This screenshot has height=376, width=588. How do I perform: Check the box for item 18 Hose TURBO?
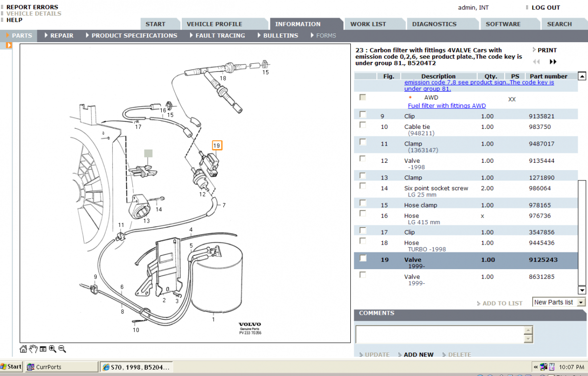click(363, 241)
